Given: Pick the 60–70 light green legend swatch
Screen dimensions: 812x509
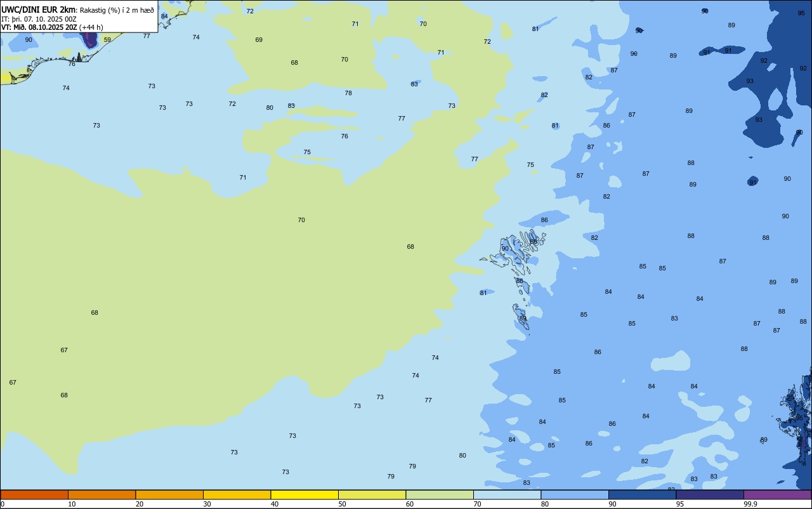Looking at the screenshot, I should (440, 494).
